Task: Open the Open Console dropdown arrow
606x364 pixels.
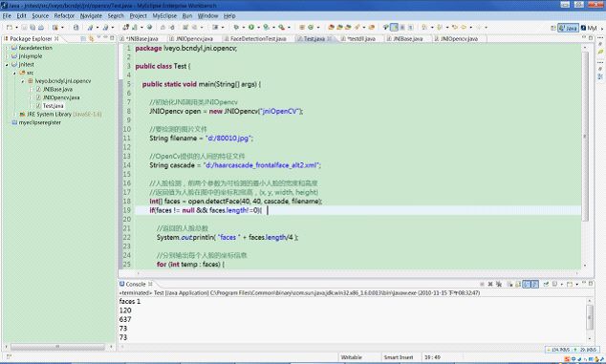Action: tap(577, 285)
